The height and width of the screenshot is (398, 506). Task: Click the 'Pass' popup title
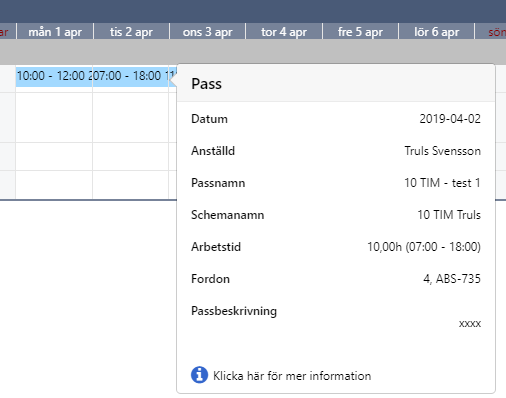206,83
